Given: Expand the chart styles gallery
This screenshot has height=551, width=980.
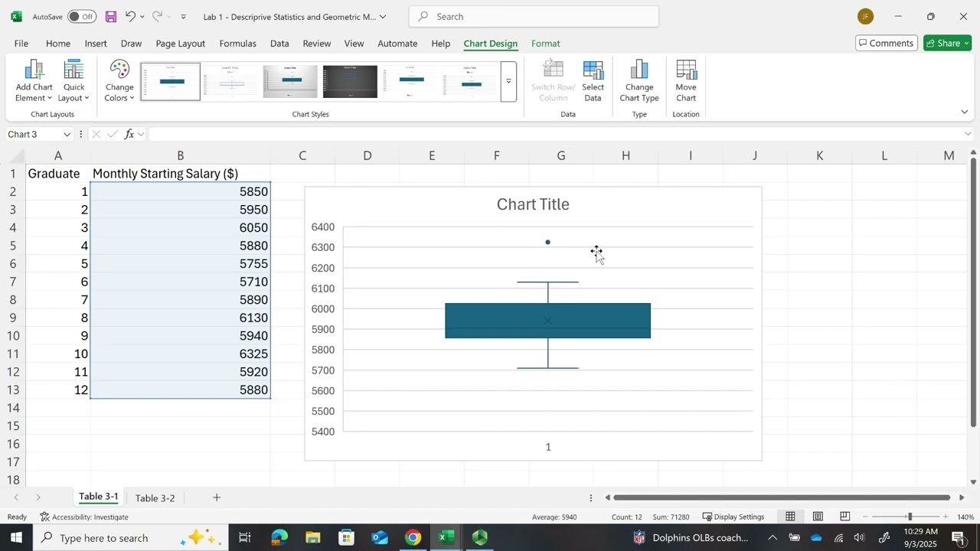Looking at the screenshot, I should click(508, 82).
